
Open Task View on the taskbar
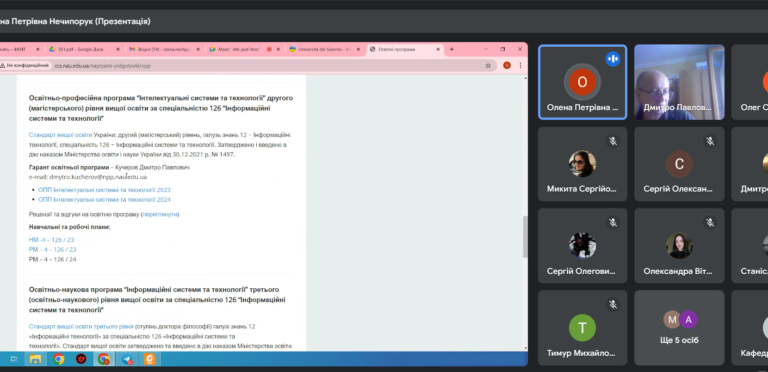point(14,359)
